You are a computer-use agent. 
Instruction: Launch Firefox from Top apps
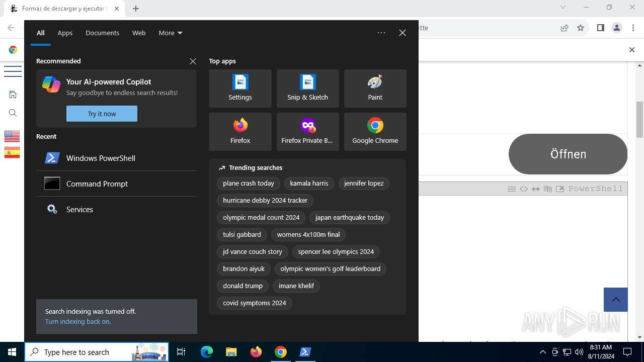(x=240, y=132)
